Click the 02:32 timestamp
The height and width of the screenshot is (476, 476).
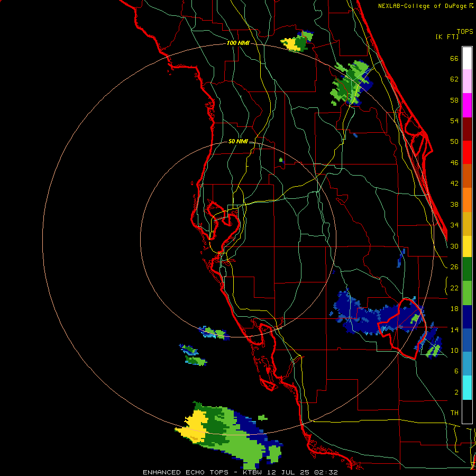click(326, 472)
